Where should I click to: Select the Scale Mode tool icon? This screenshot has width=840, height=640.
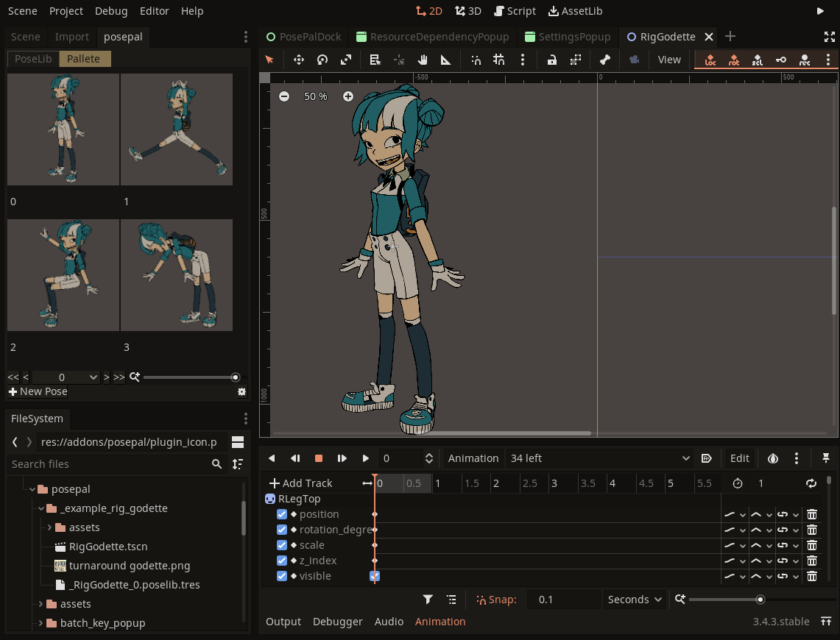click(x=346, y=60)
